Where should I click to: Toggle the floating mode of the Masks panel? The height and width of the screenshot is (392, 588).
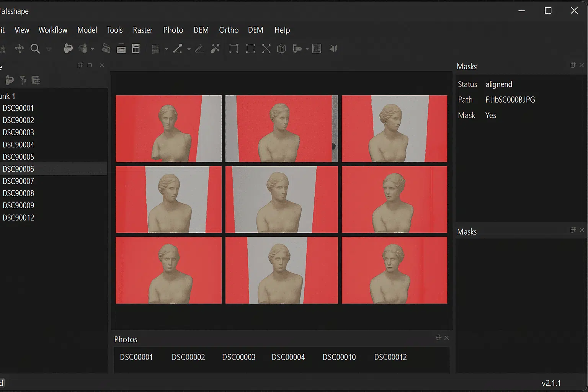(x=573, y=65)
